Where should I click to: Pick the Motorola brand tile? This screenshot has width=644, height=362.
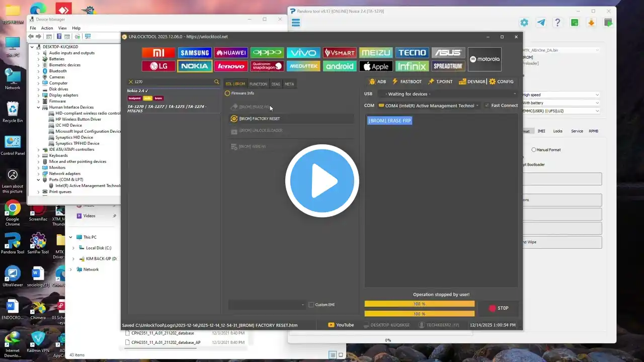pos(485,59)
